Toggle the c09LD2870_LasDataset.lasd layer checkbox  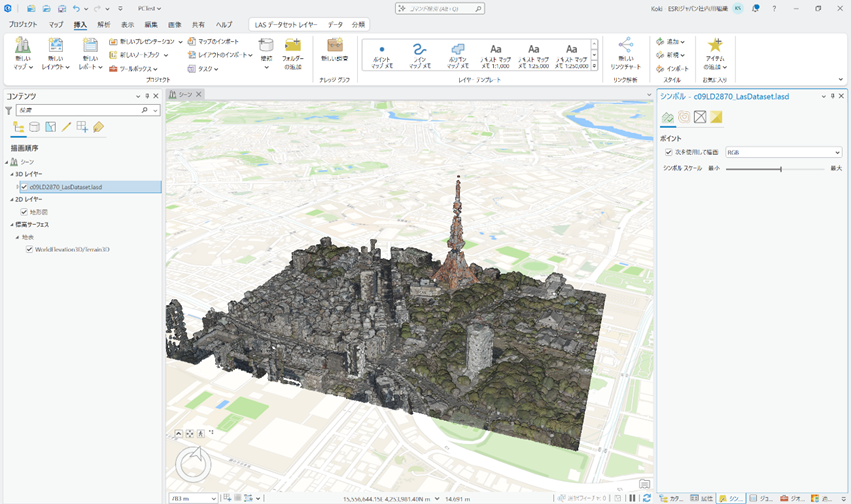pos(24,186)
